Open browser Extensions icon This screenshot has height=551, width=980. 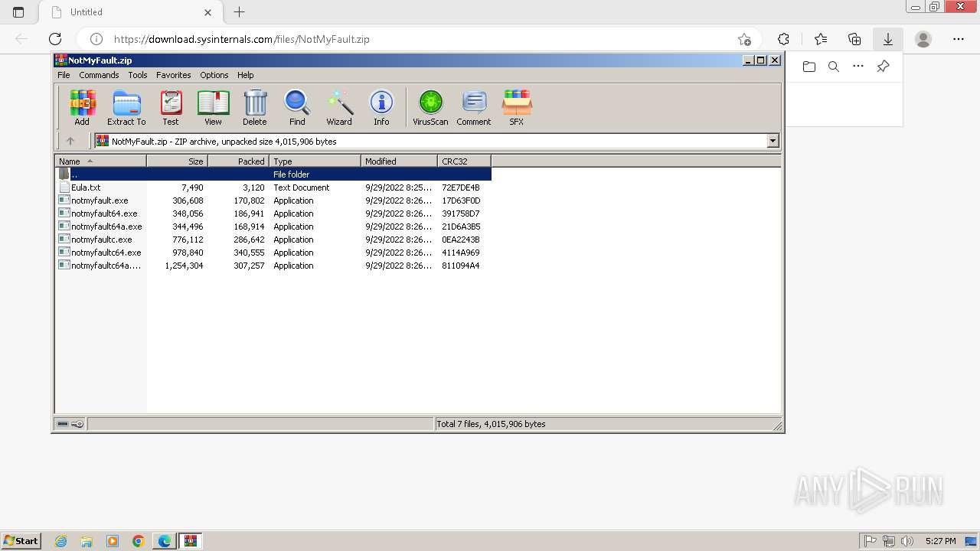click(783, 39)
